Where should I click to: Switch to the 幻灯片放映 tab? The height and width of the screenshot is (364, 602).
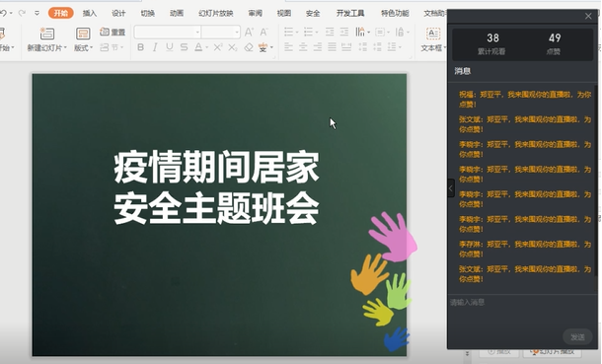tap(216, 14)
